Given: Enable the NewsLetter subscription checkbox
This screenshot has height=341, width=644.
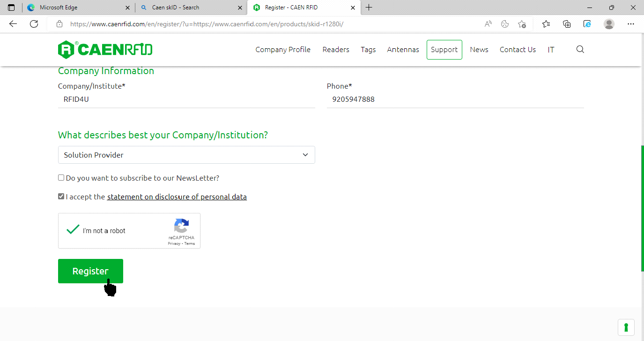Looking at the screenshot, I should 61,178.
